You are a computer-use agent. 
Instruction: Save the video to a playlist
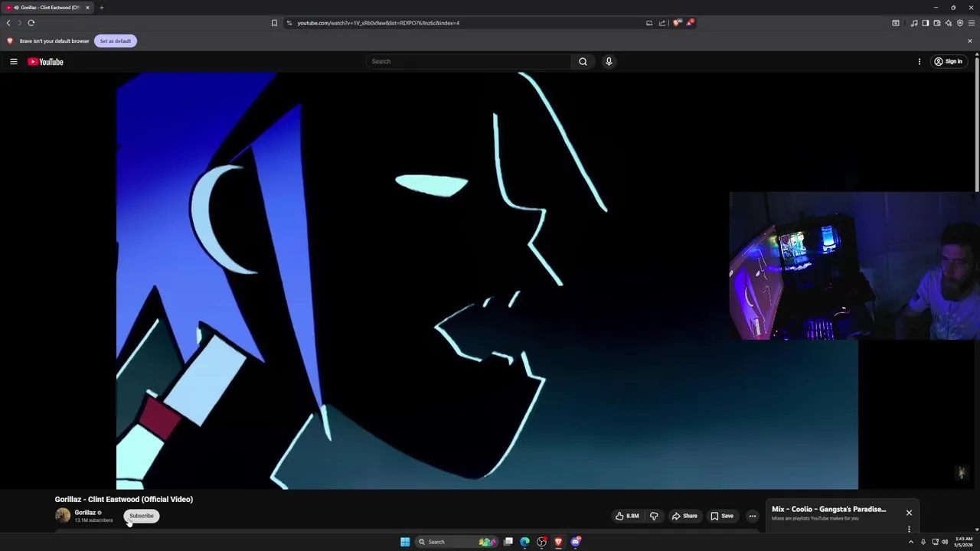(x=721, y=516)
